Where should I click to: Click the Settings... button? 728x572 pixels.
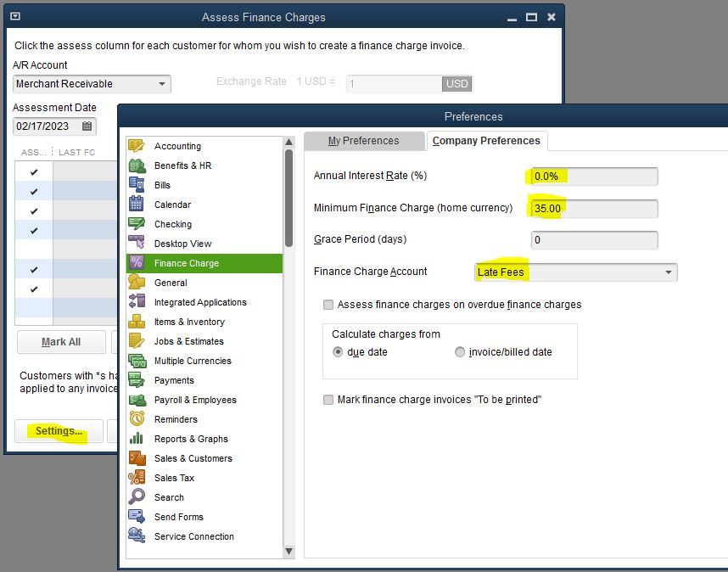click(59, 431)
